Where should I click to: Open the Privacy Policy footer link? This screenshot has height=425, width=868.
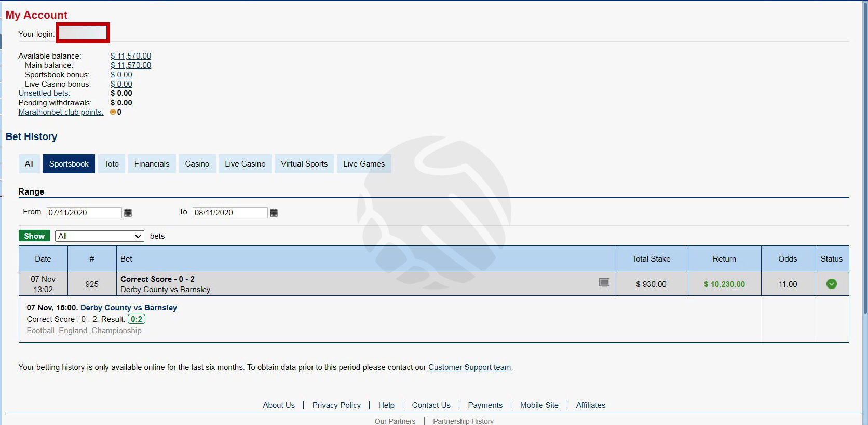336,405
